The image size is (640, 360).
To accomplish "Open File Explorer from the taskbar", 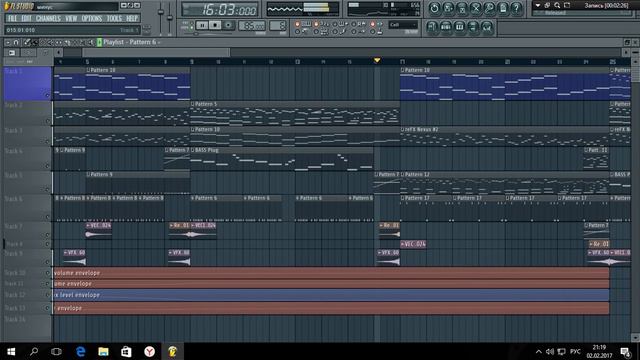I will click(x=103, y=351).
